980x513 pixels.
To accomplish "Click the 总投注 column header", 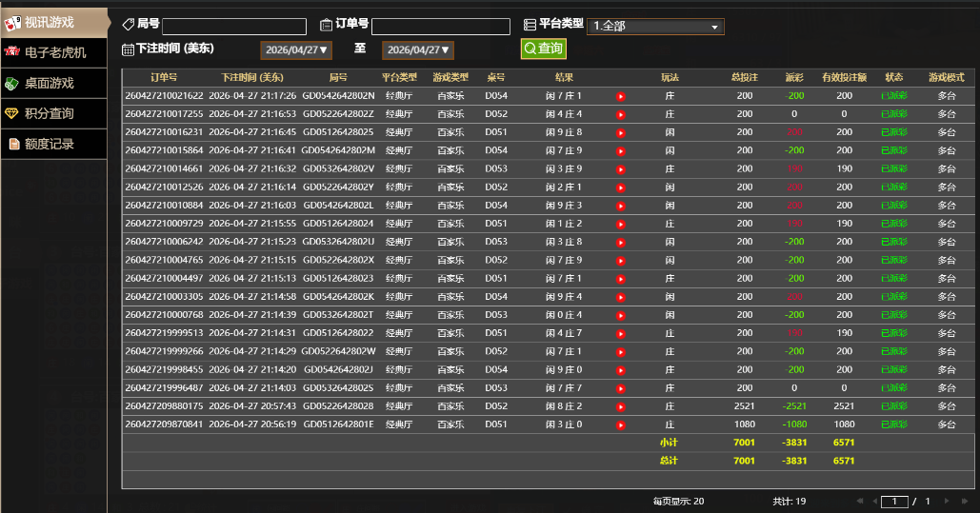I will tap(745, 77).
